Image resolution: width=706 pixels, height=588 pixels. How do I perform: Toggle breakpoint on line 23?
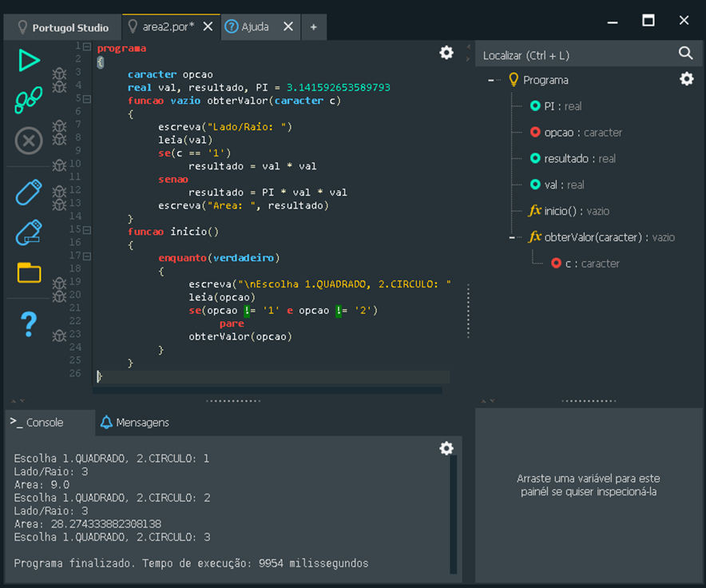(59, 336)
